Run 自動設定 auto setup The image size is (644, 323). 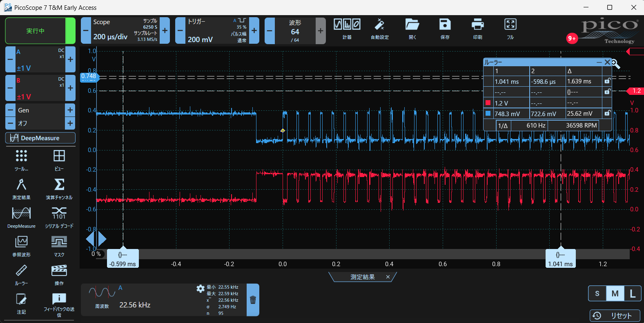click(379, 29)
